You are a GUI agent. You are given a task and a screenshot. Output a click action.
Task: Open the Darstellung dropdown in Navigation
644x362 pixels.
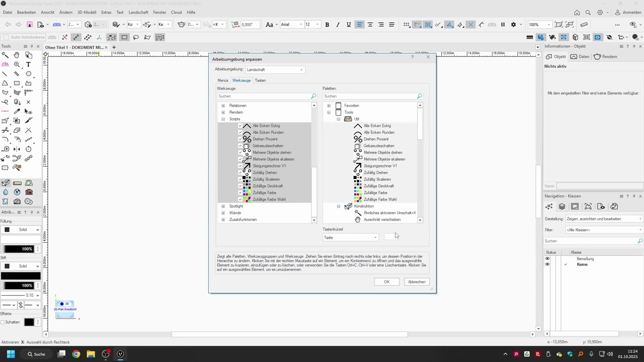coord(604,219)
